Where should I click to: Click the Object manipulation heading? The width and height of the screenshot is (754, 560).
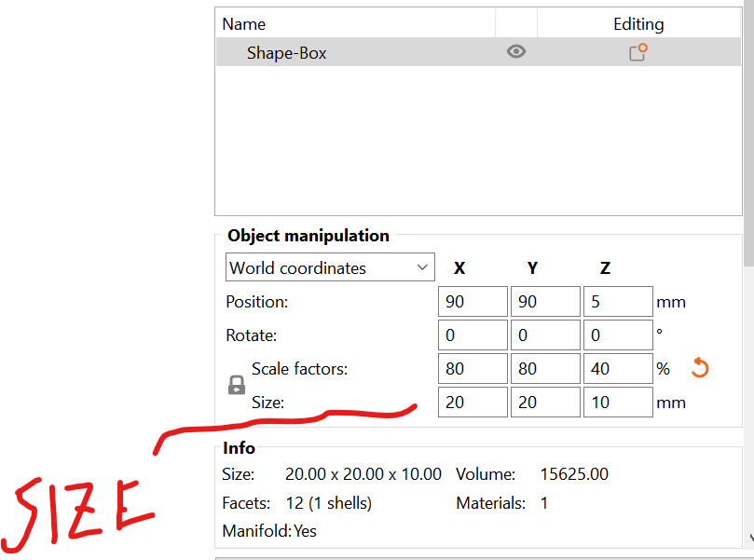[x=308, y=236]
